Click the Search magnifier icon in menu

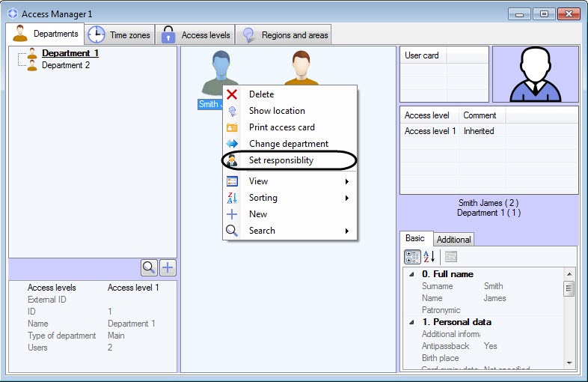232,231
